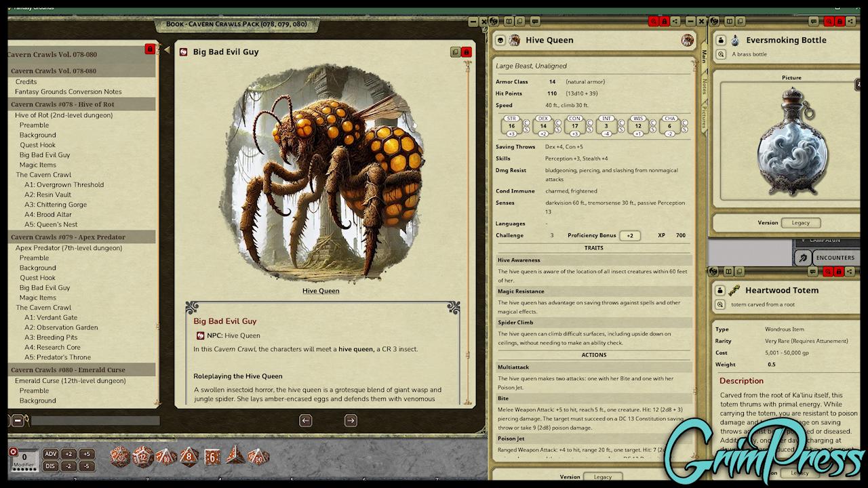Roll the d12 die

[x=143, y=456]
